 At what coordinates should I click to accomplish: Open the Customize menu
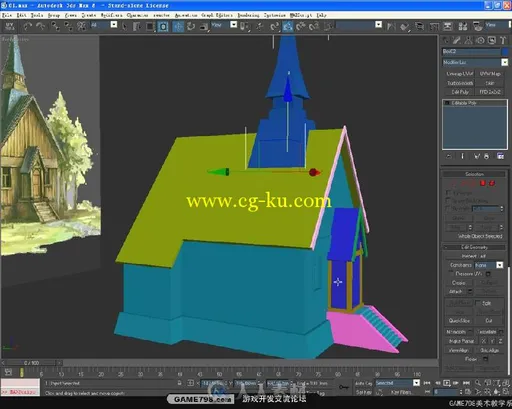[x=275, y=15]
